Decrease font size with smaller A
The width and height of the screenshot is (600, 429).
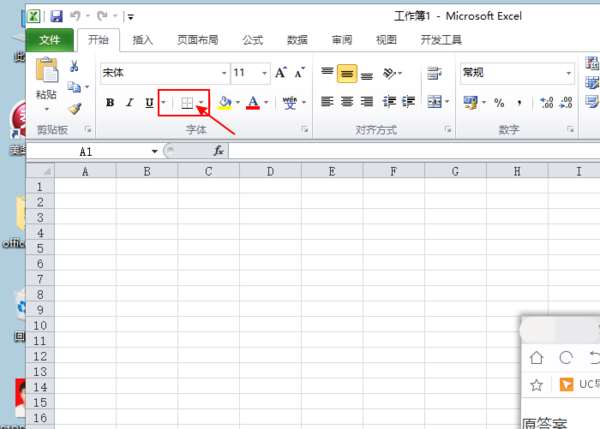(300, 73)
